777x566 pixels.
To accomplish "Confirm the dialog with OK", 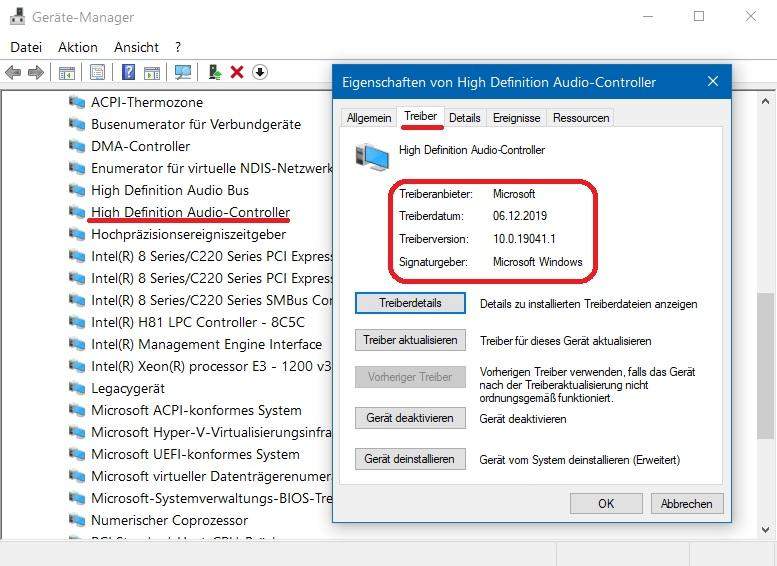I will [x=606, y=504].
